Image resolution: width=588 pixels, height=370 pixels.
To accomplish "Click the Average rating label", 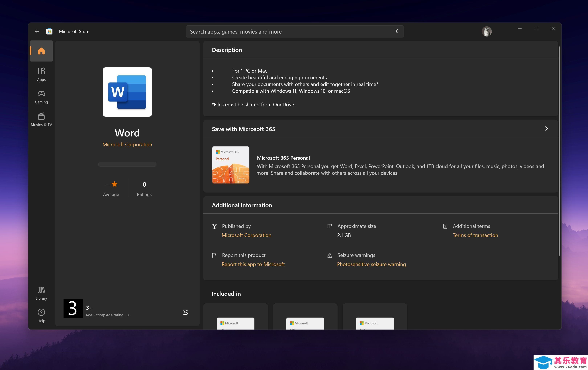I will (111, 194).
